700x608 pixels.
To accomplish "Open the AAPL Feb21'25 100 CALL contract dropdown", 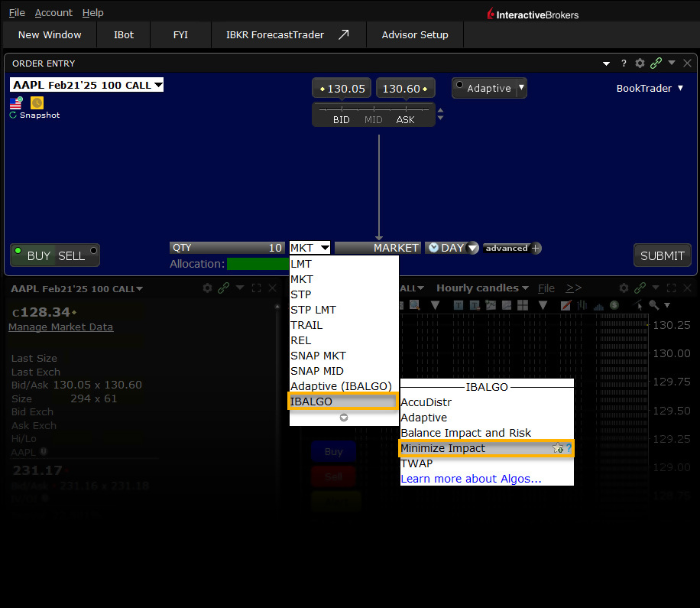I will tap(157, 85).
